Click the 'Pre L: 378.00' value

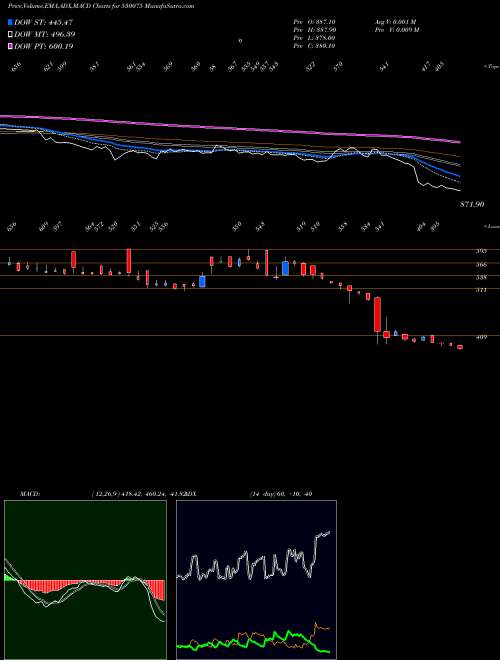click(314, 38)
